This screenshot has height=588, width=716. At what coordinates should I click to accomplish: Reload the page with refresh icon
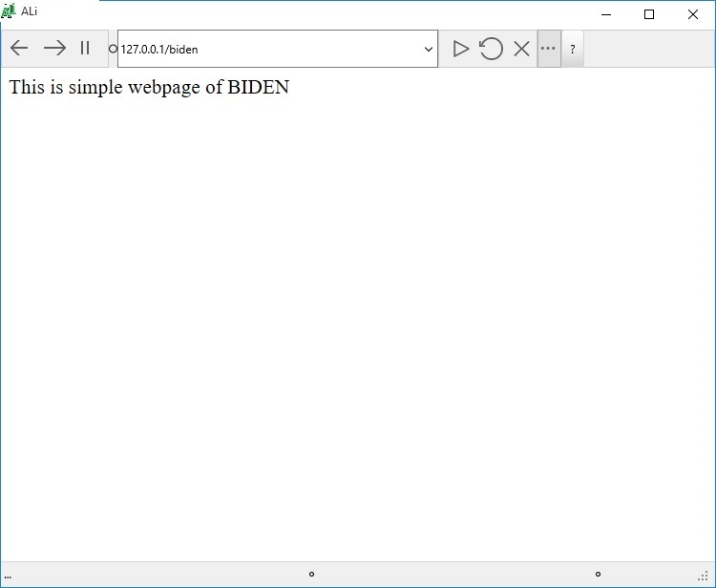[x=491, y=49]
